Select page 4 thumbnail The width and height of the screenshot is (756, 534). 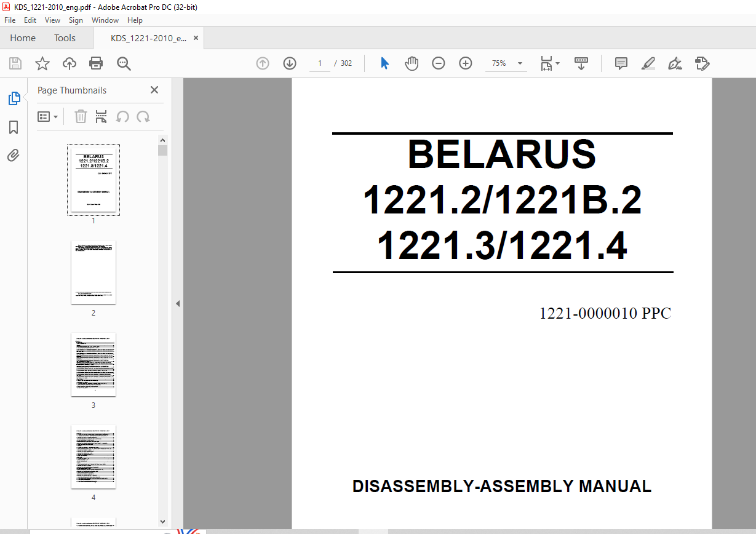94,456
